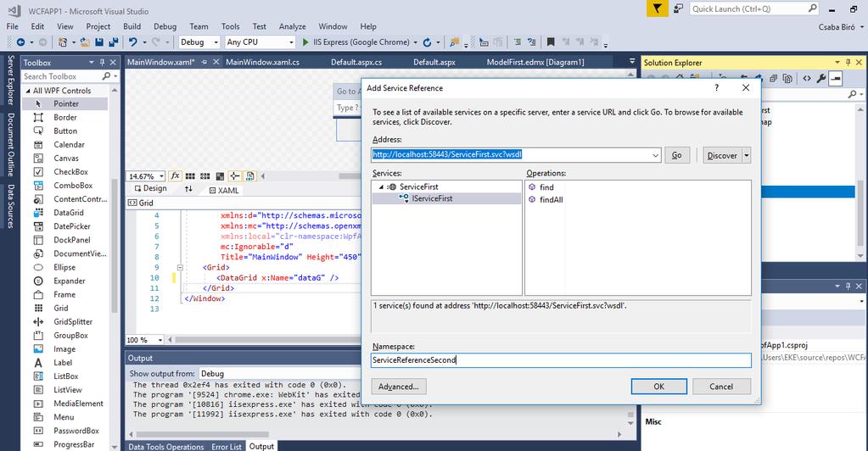Click the Go button

click(x=677, y=155)
